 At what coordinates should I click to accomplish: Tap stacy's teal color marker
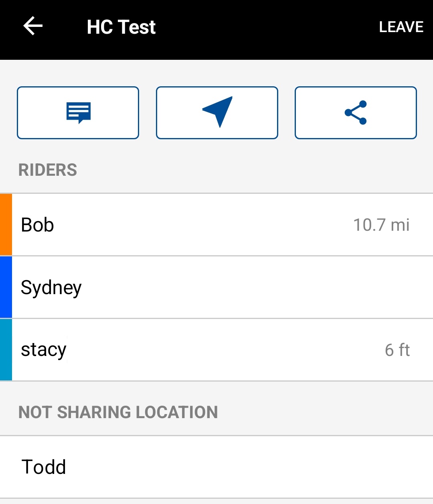pyautogui.click(x=6, y=350)
